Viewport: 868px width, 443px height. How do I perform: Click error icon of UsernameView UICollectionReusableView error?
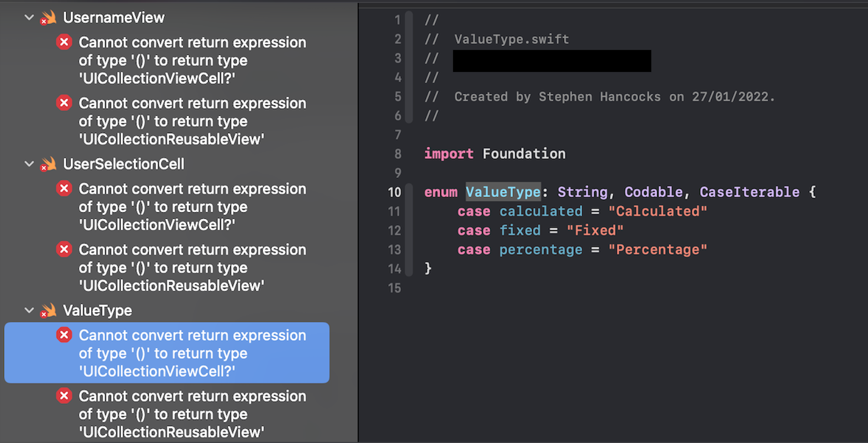(x=64, y=103)
